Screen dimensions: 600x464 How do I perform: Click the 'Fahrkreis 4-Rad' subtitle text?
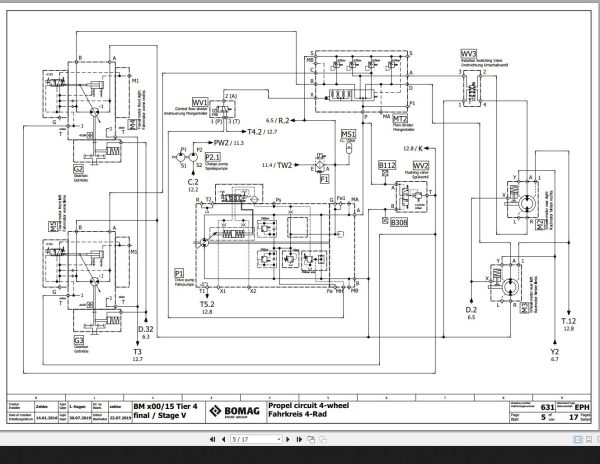297,414
